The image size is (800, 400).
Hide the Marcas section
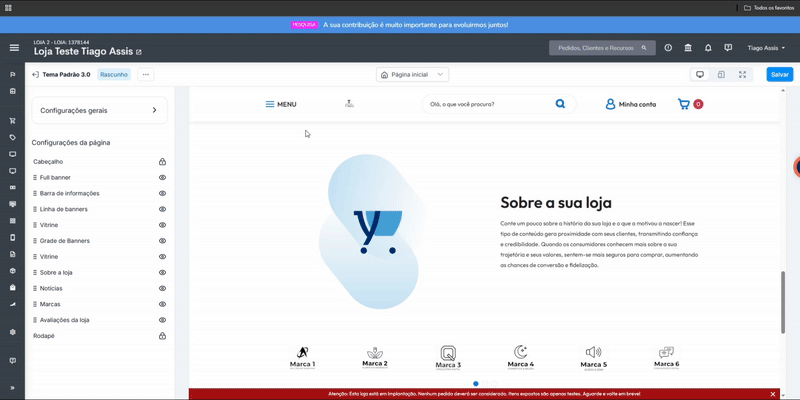[162, 304]
